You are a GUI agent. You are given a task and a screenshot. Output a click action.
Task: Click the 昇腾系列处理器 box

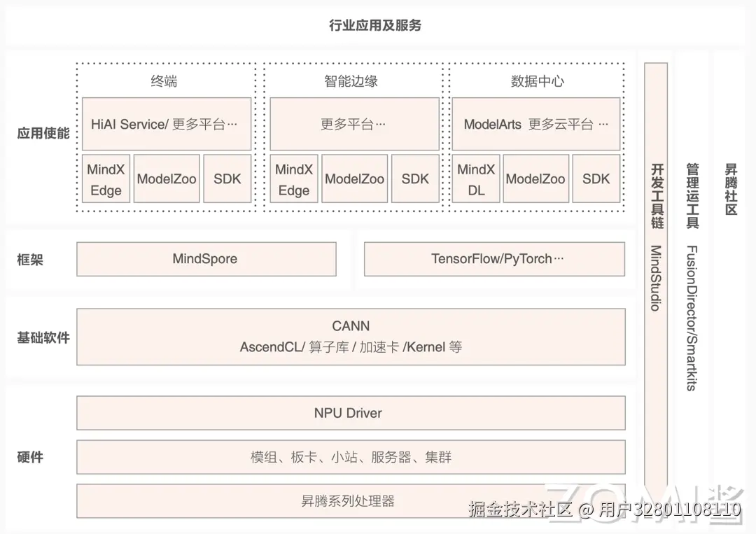click(x=351, y=501)
